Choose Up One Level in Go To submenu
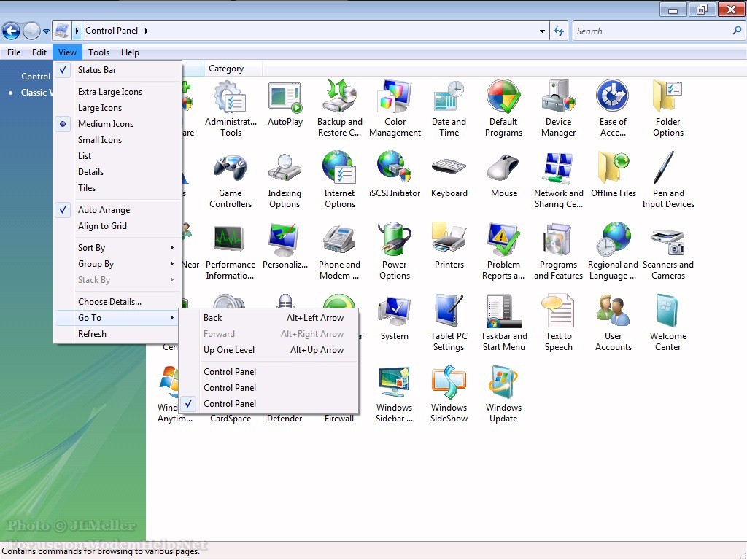This screenshot has height=560, width=747. (x=229, y=350)
